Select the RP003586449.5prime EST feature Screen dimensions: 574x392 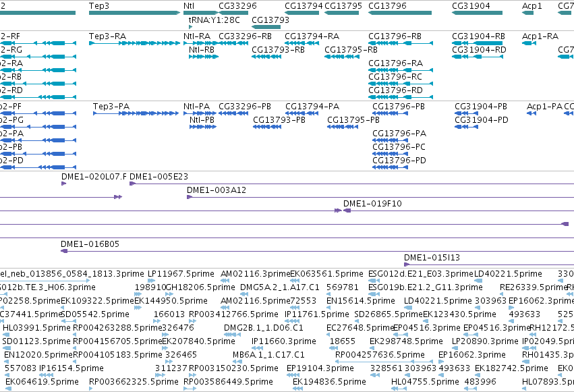tap(190, 389)
